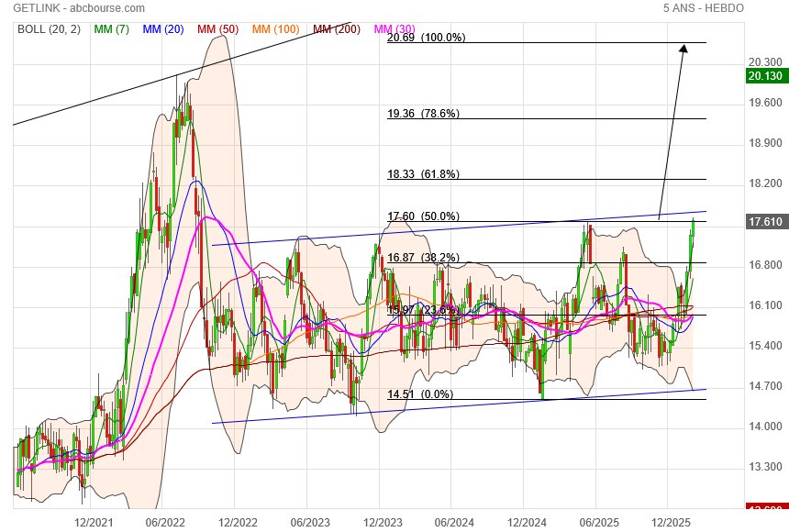Viewport: 789px width, 532px height.
Task: Click the 13.300 price axis value
Action: (765, 467)
